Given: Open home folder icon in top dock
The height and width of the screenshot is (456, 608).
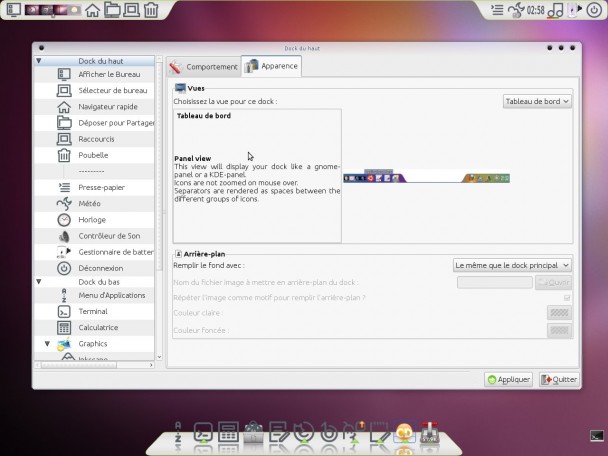Looking at the screenshot, I should (92, 10).
